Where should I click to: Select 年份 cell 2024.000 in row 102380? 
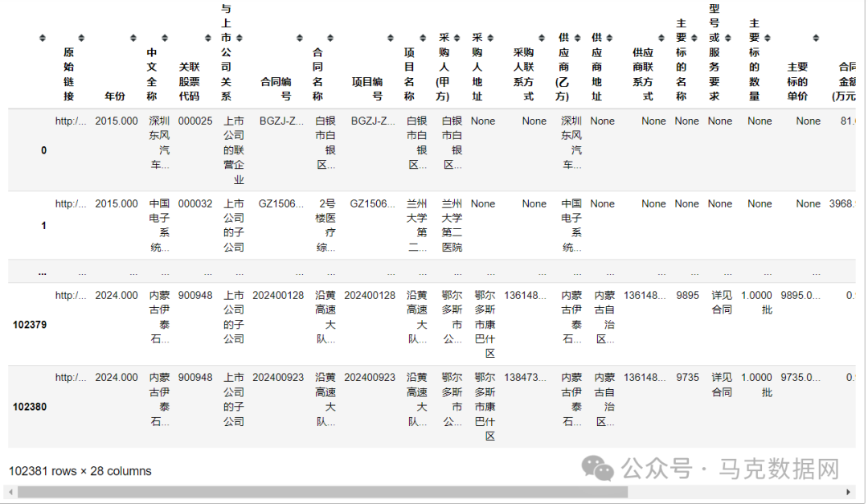click(117, 377)
